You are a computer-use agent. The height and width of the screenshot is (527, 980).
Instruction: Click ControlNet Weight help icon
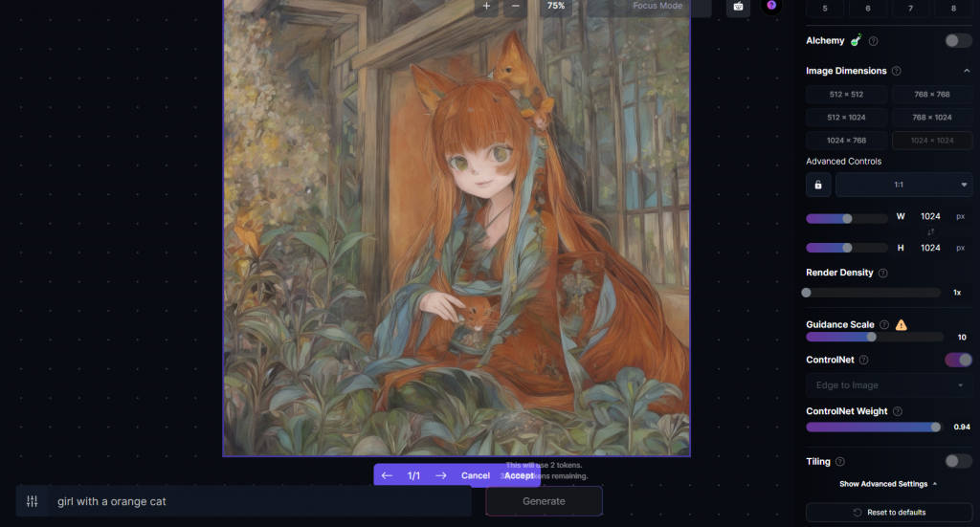[x=898, y=411]
